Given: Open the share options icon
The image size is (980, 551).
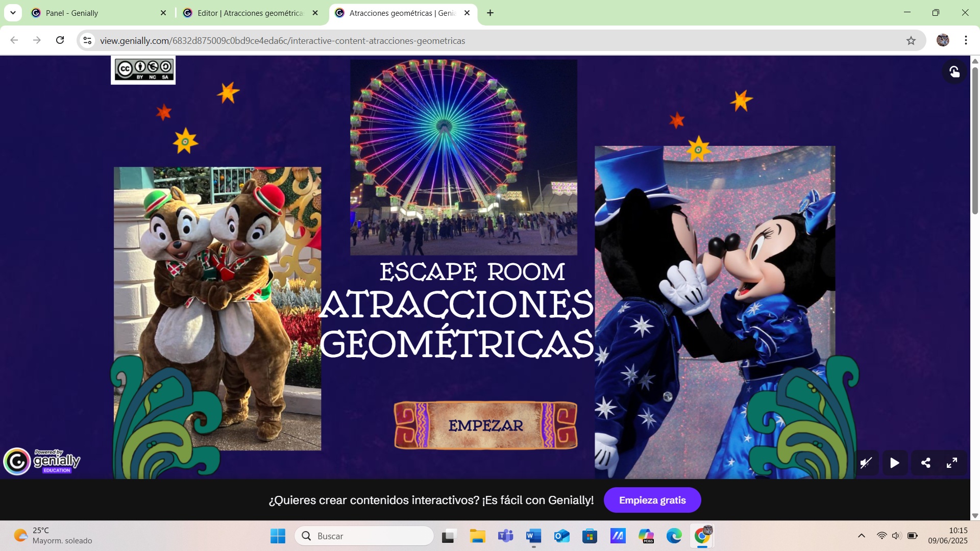Looking at the screenshot, I should (x=925, y=463).
